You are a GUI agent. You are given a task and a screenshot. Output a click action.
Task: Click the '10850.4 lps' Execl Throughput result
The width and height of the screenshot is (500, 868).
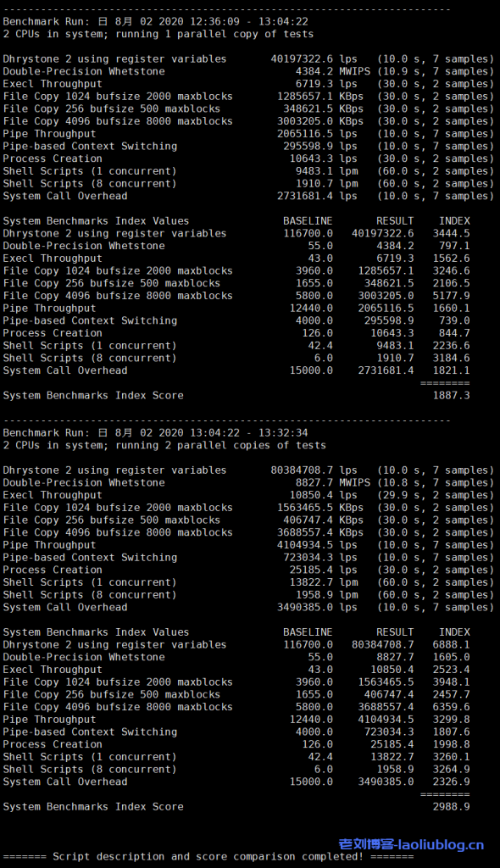[324, 495]
